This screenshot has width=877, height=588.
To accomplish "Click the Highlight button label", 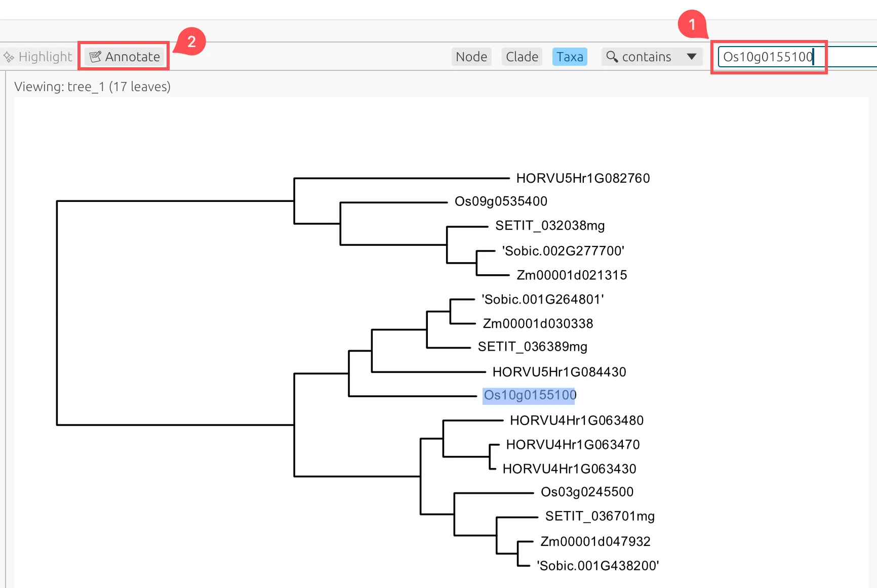I will pos(45,57).
